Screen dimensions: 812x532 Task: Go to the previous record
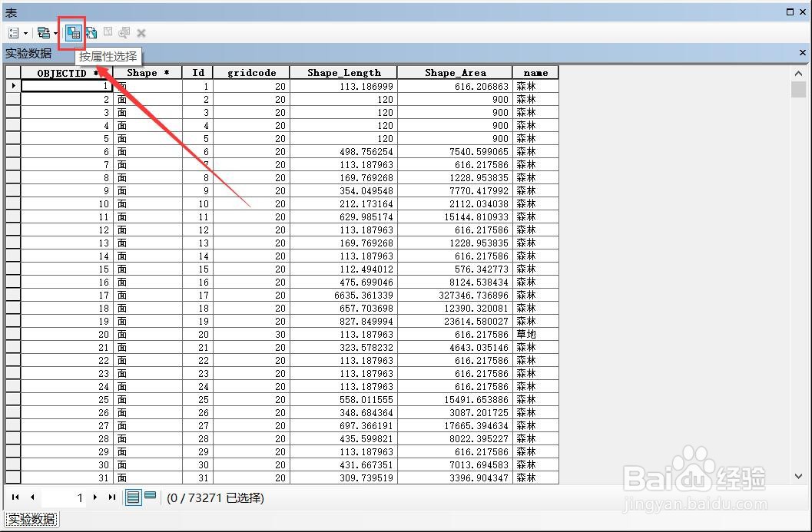[32, 497]
